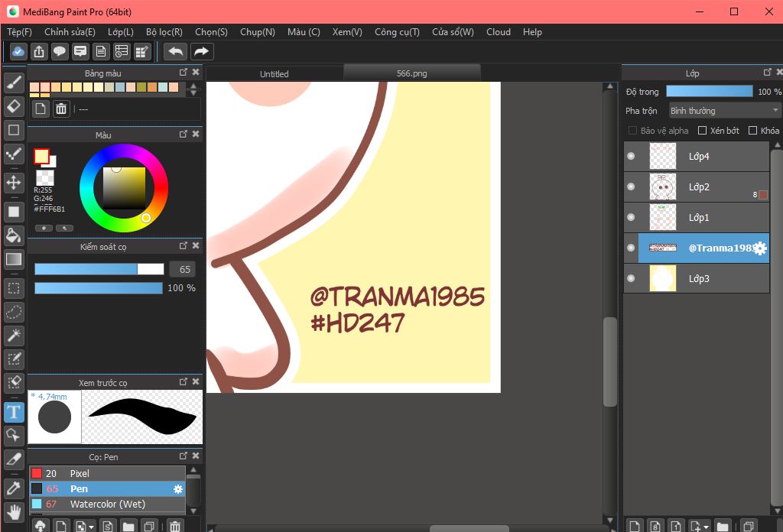The height and width of the screenshot is (532, 783).
Task: Click the Redo arrow
Action: pos(201,51)
